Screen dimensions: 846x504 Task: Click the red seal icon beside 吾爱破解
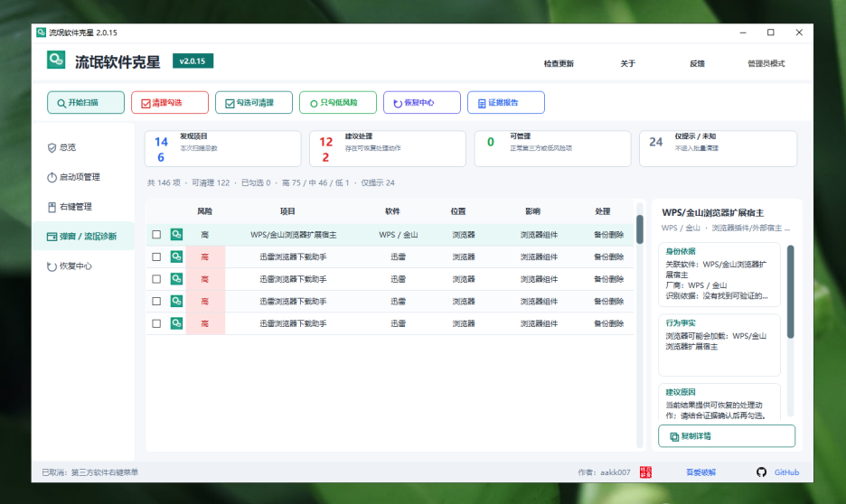[645, 472]
